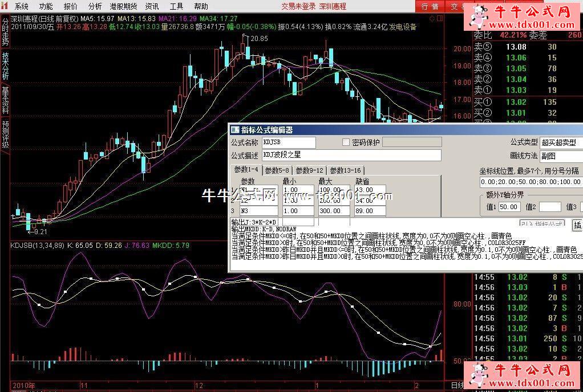
Task: Click the 11 month timeline marker
Action: [84, 386]
